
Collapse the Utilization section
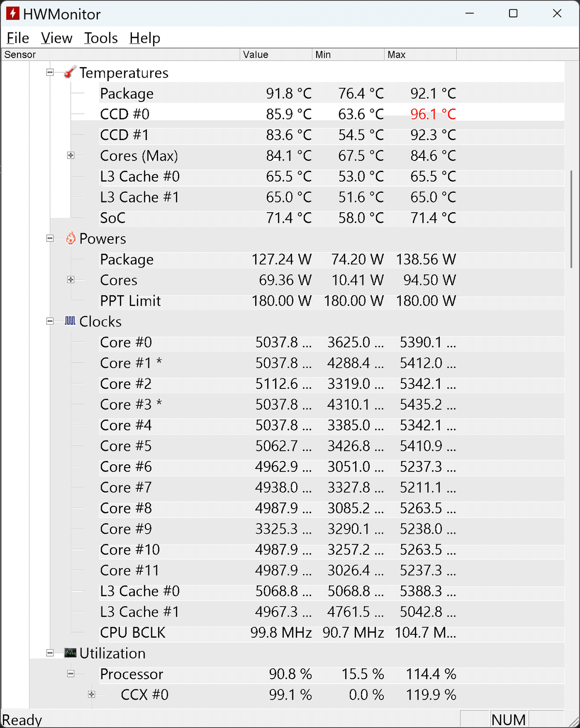coord(50,653)
